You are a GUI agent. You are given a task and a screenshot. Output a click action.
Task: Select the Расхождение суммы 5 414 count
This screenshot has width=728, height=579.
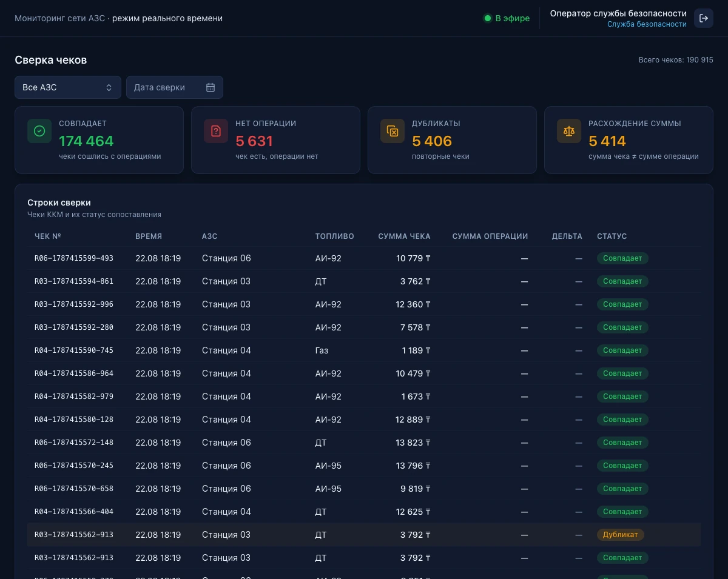pyautogui.click(x=607, y=141)
